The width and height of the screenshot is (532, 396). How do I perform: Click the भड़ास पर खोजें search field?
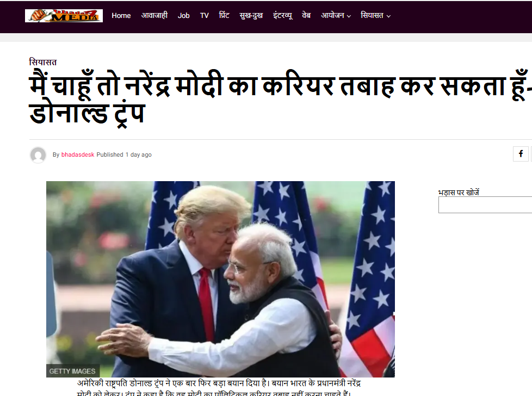[x=485, y=205]
